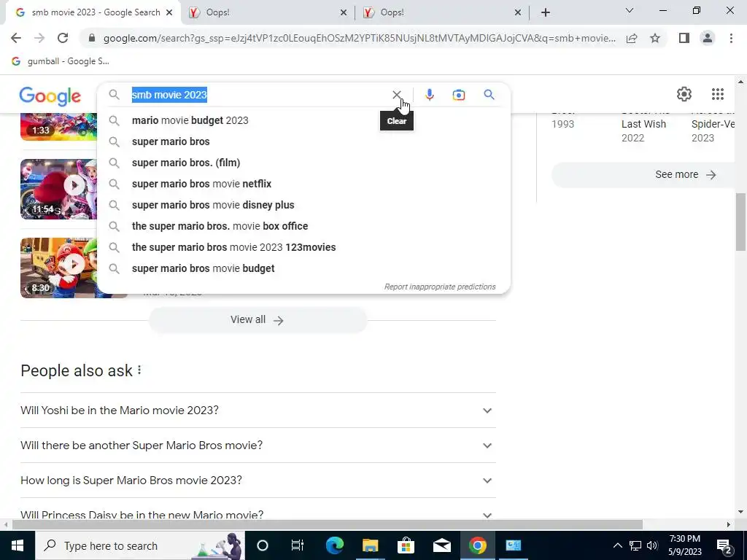Select suggestion 'super mario bros movie netflix'
This screenshot has height=560, width=747.
coord(303,184)
